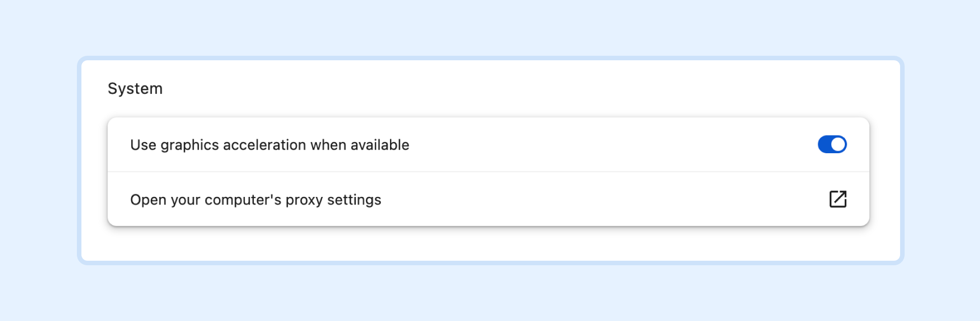Viewport: 980px width, 321px height.
Task: Select the System section heading
Action: (135, 88)
